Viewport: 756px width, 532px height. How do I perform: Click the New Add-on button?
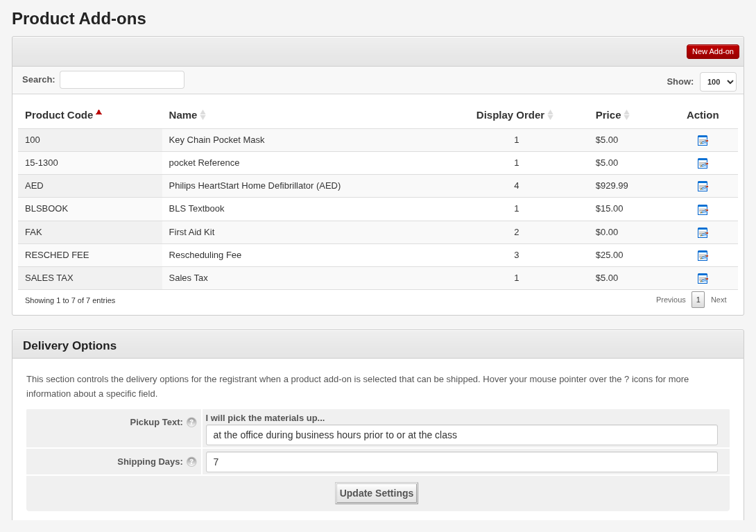(x=712, y=52)
